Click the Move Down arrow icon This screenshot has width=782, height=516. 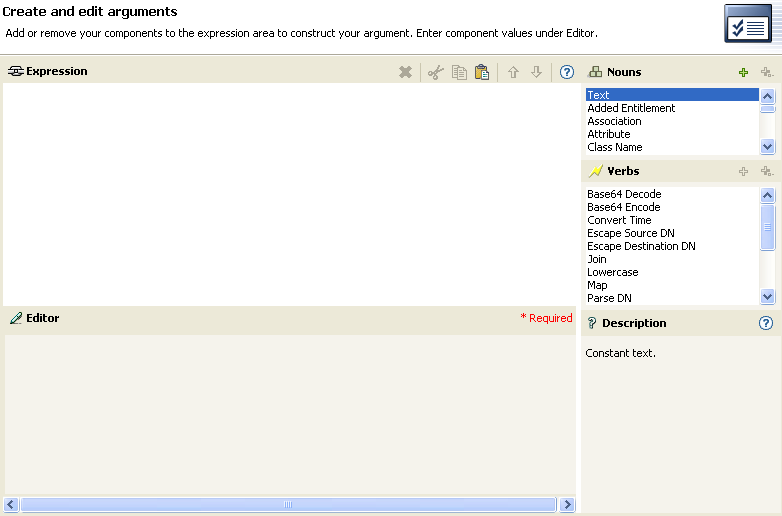[536, 72]
